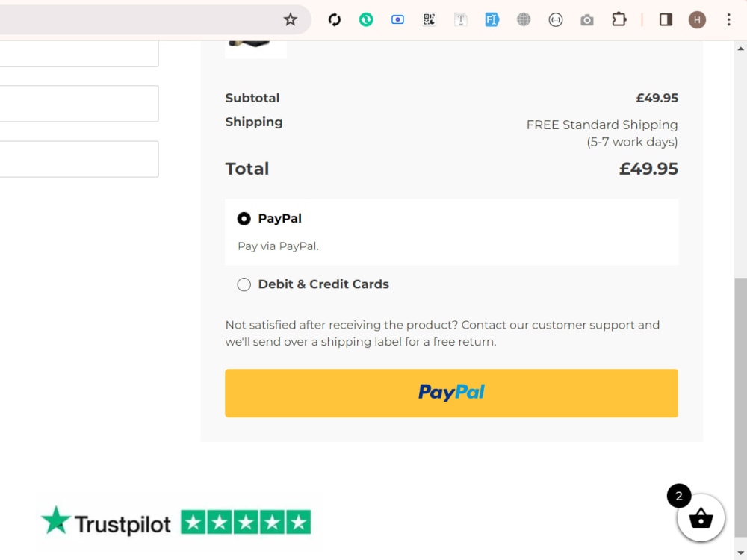Open the Extensions puzzle-piece menu
Viewport: 747px width, 560px height.
619,19
